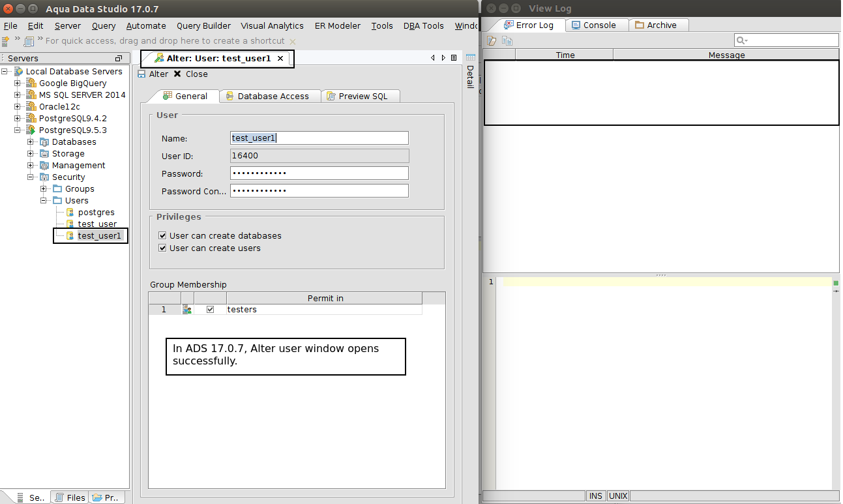The height and width of the screenshot is (504, 843).
Task: Collapse the Local Database Servers node
Action: tap(5, 72)
